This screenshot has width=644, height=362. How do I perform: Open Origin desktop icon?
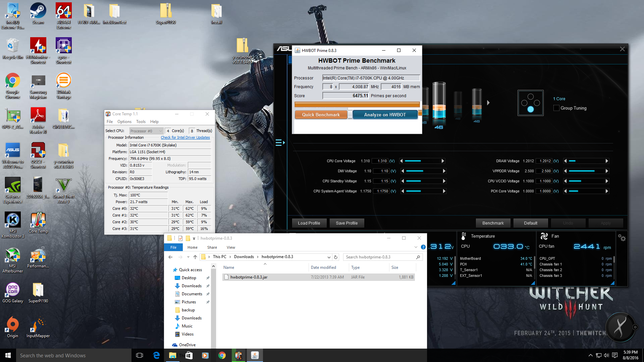click(x=13, y=327)
